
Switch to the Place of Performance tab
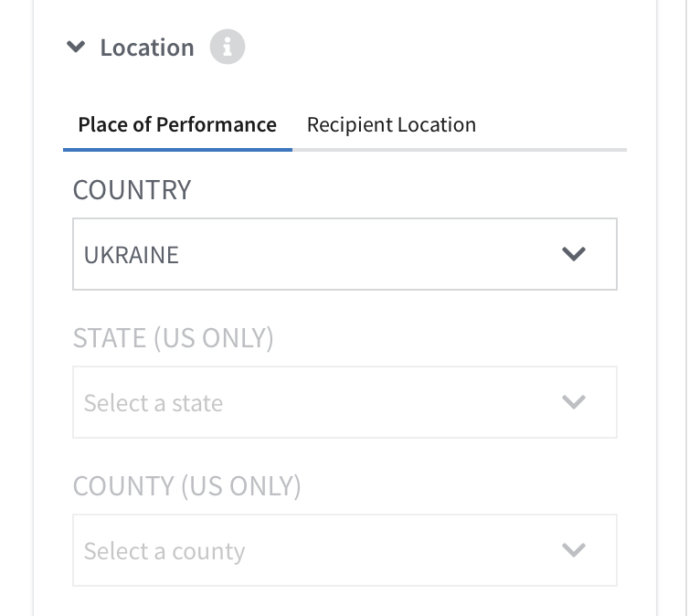point(177,125)
